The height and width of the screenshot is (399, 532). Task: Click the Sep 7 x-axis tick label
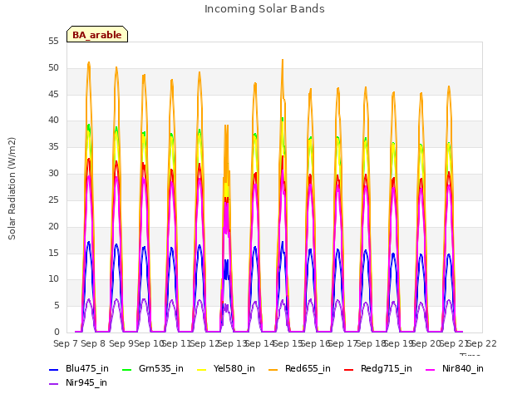click(66, 343)
